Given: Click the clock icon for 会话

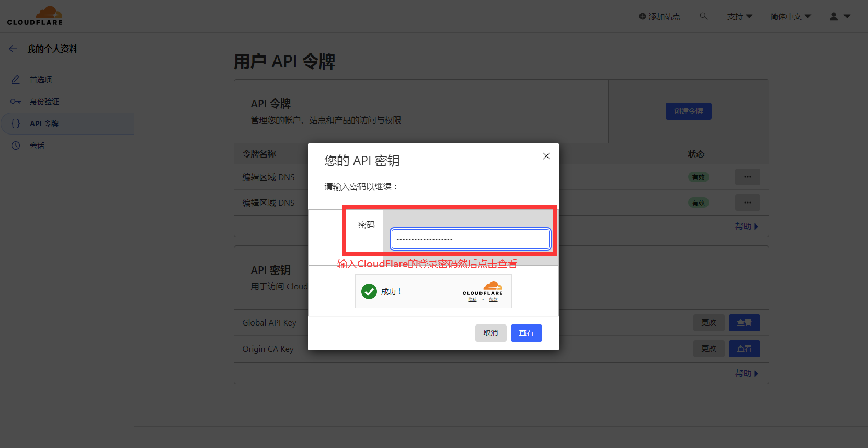Looking at the screenshot, I should pyautogui.click(x=16, y=145).
